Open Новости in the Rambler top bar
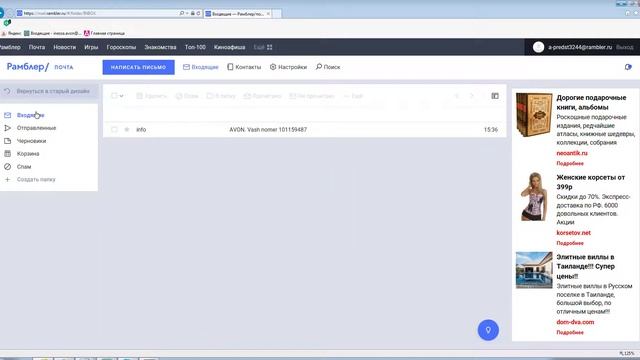The image size is (640, 360). 64,47
